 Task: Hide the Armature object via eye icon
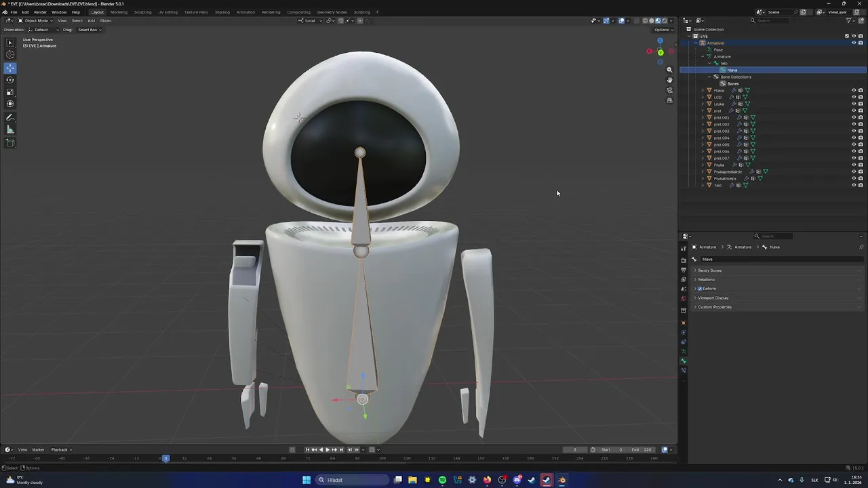(854, 43)
